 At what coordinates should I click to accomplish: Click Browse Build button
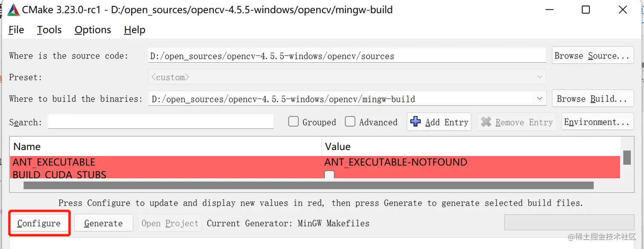tap(592, 99)
